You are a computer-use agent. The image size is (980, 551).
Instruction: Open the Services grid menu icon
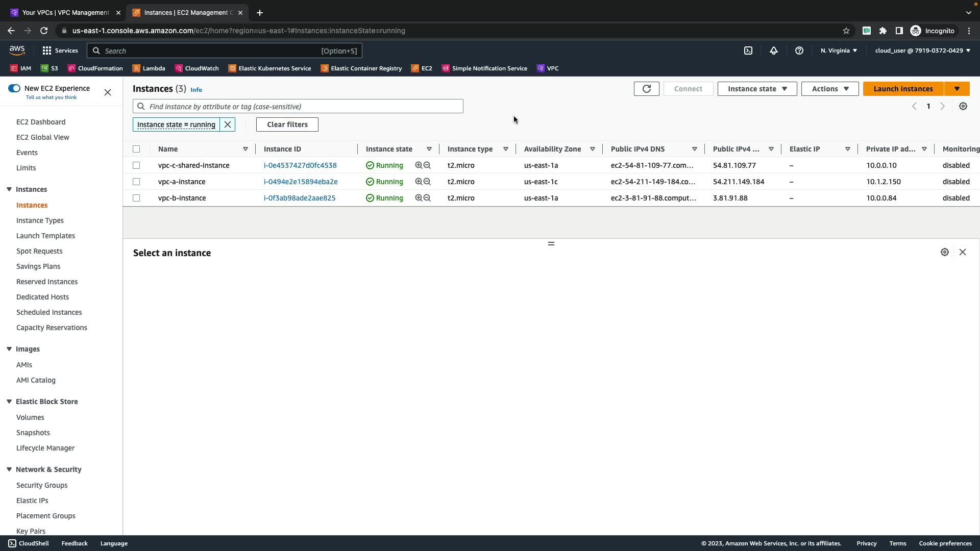47,51
